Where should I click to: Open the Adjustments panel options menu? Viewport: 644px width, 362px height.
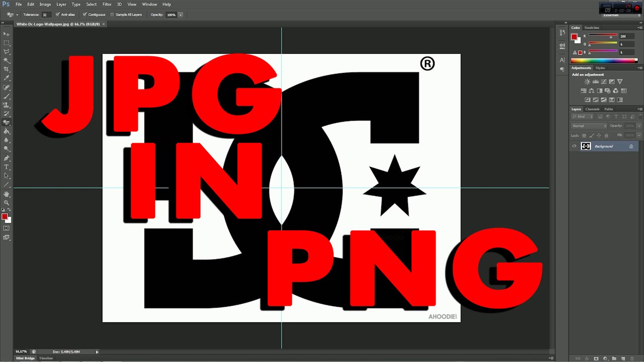639,68
